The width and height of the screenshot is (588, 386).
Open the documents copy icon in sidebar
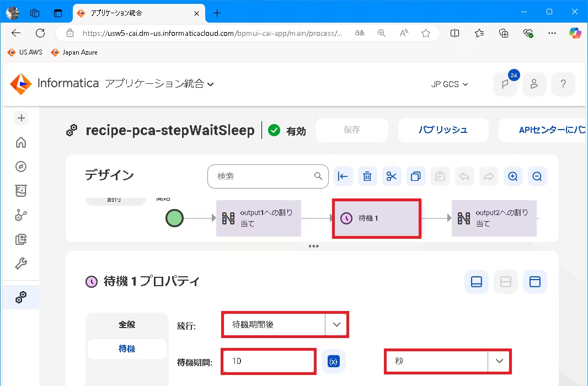21,239
